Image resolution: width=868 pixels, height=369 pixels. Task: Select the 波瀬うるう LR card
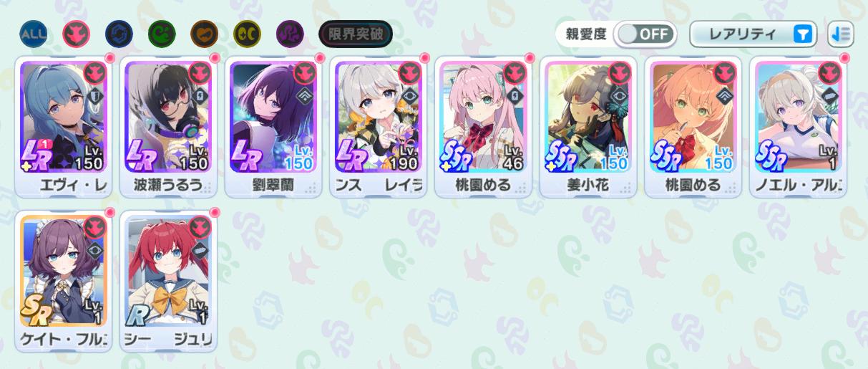(x=168, y=127)
